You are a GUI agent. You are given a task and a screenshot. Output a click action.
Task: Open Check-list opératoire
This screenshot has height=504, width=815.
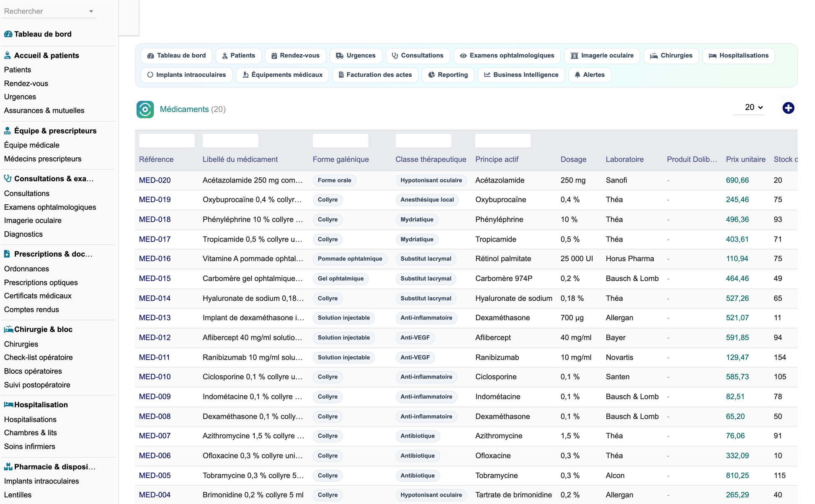coord(38,357)
